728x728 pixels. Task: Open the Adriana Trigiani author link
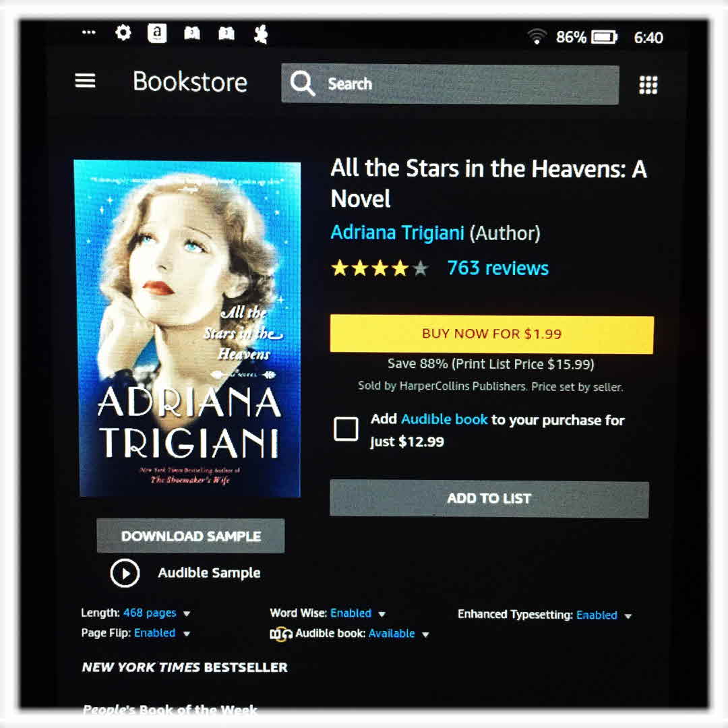coord(397,233)
